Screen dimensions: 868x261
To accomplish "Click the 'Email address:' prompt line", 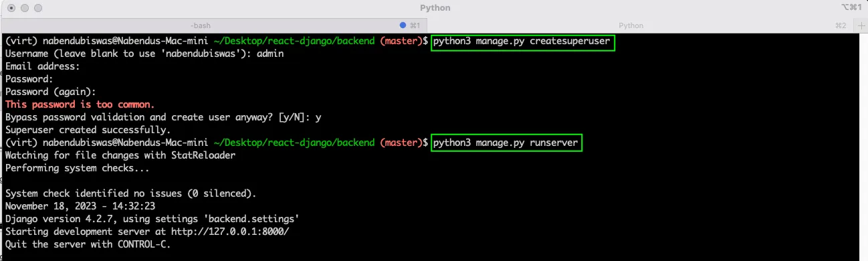I will coord(43,67).
